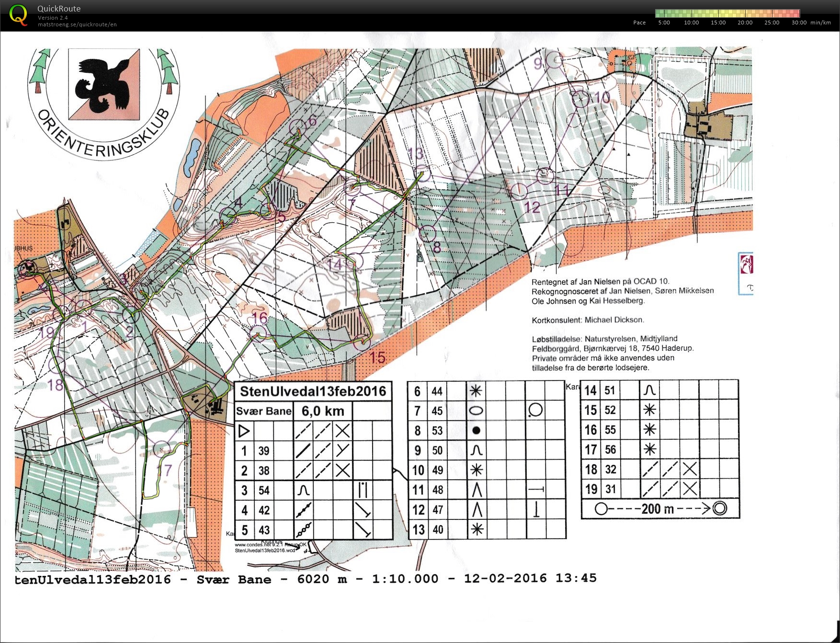This screenshot has width=840, height=643.
Task: Select the 20:00 pace legend value
Action: [x=745, y=23]
